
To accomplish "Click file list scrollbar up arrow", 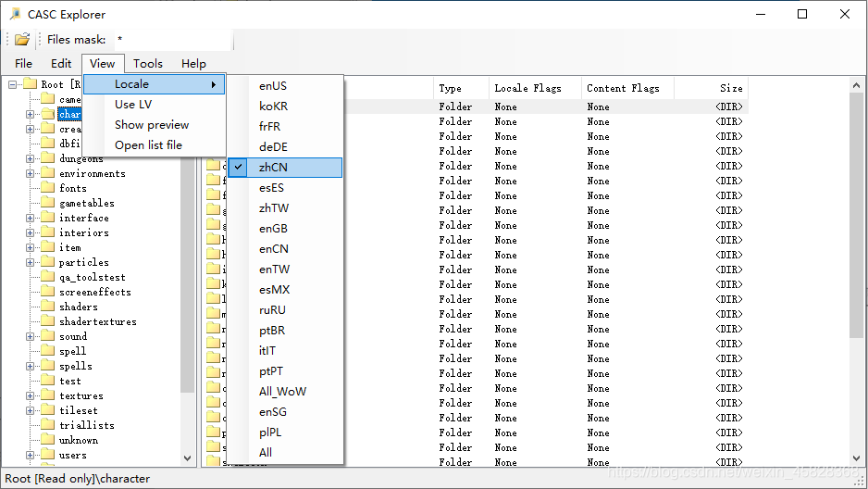I will (856, 85).
